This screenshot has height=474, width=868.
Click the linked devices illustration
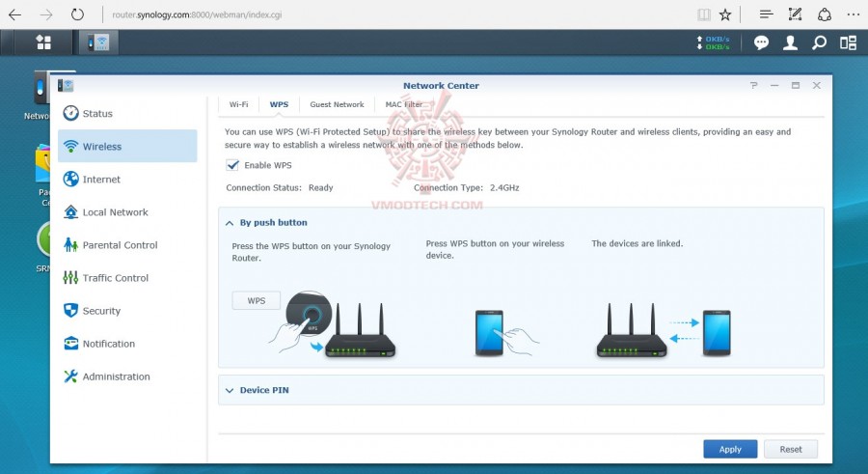click(664, 330)
